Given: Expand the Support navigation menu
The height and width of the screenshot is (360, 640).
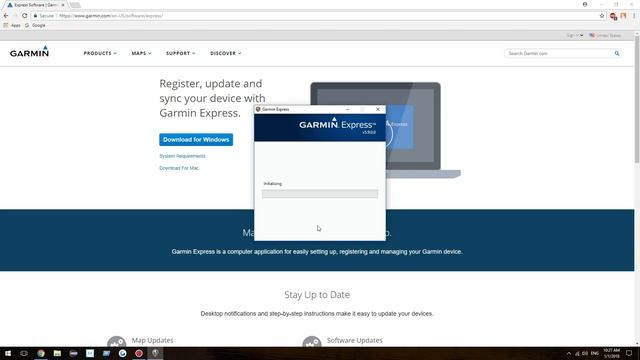Looking at the screenshot, I should (180, 53).
